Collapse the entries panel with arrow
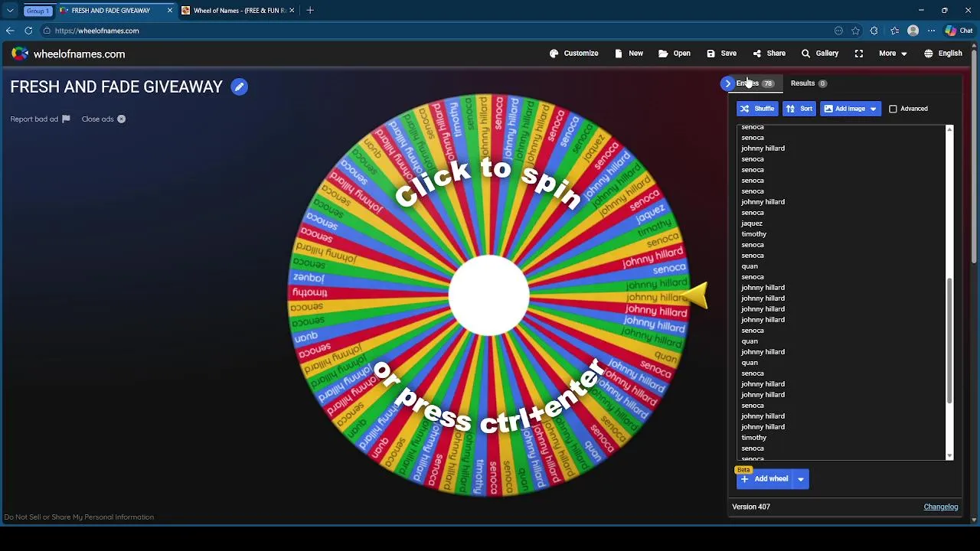This screenshot has width=980, height=551. (727, 83)
